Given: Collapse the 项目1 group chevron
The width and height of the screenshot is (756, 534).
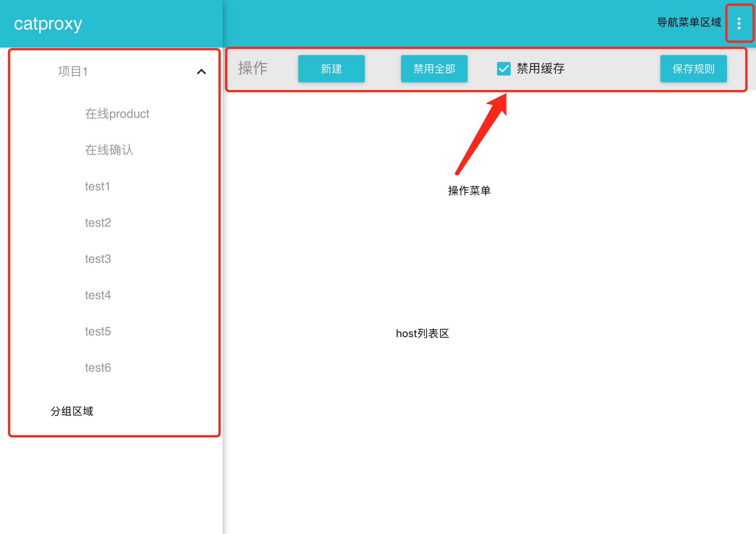Looking at the screenshot, I should 201,72.
